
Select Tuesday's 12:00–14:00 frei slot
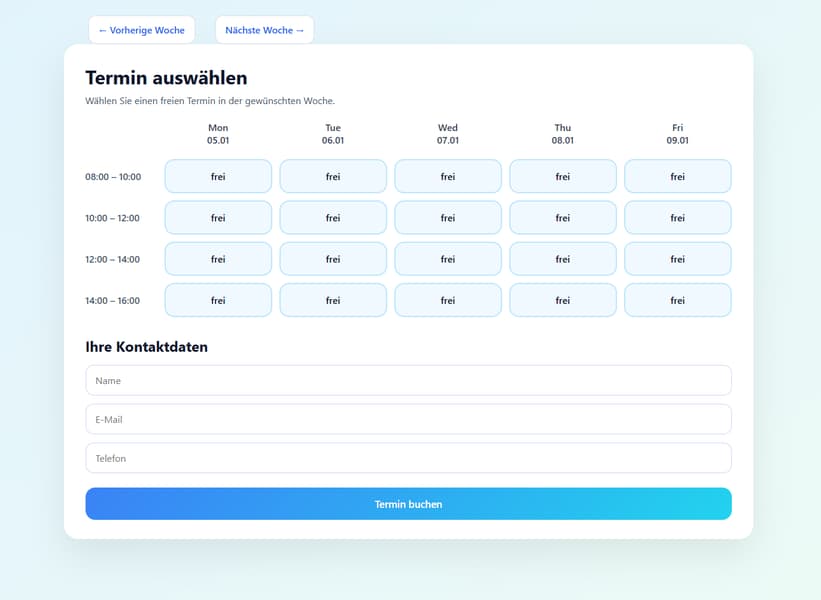point(333,258)
